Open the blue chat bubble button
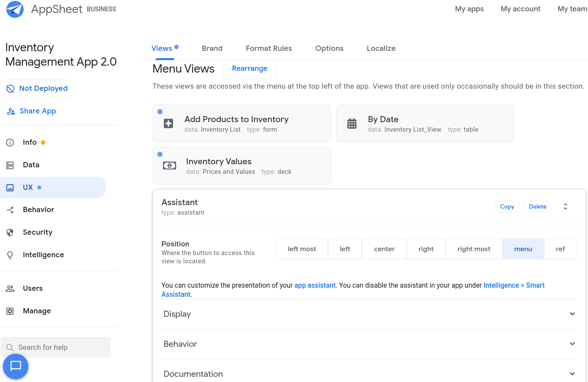588x382 pixels. (x=16, y=366)
